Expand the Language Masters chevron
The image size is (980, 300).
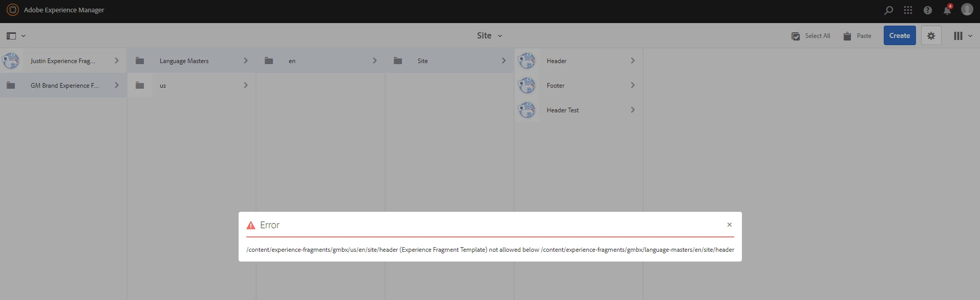pyautogui.click(x=246, y=61)
